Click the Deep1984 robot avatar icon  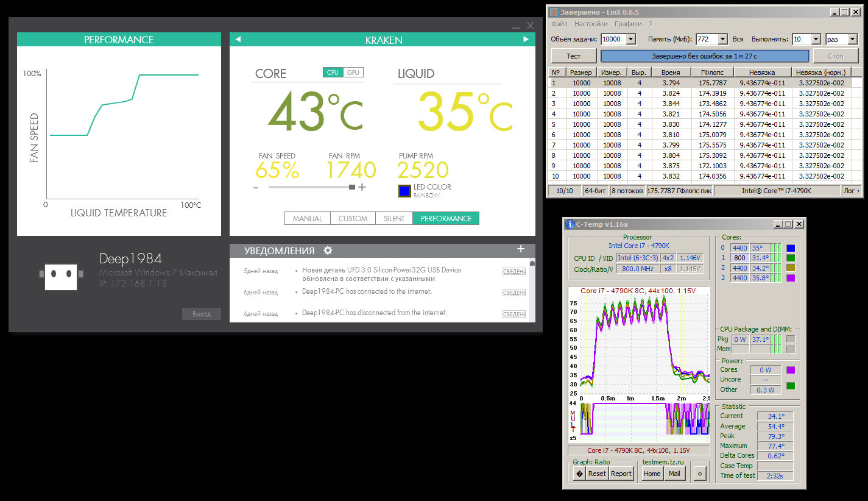coord(60,277)
